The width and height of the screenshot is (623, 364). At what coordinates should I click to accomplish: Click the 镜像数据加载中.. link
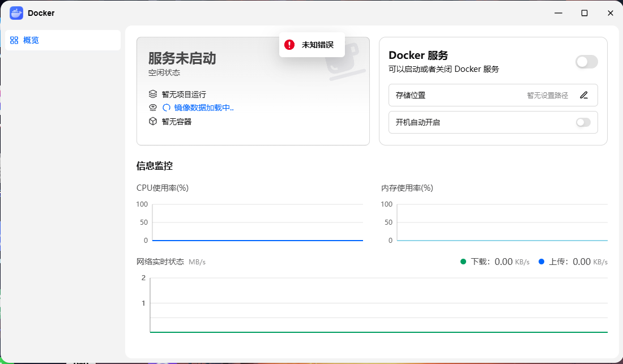pyautogui.click(x=204, y=108)
